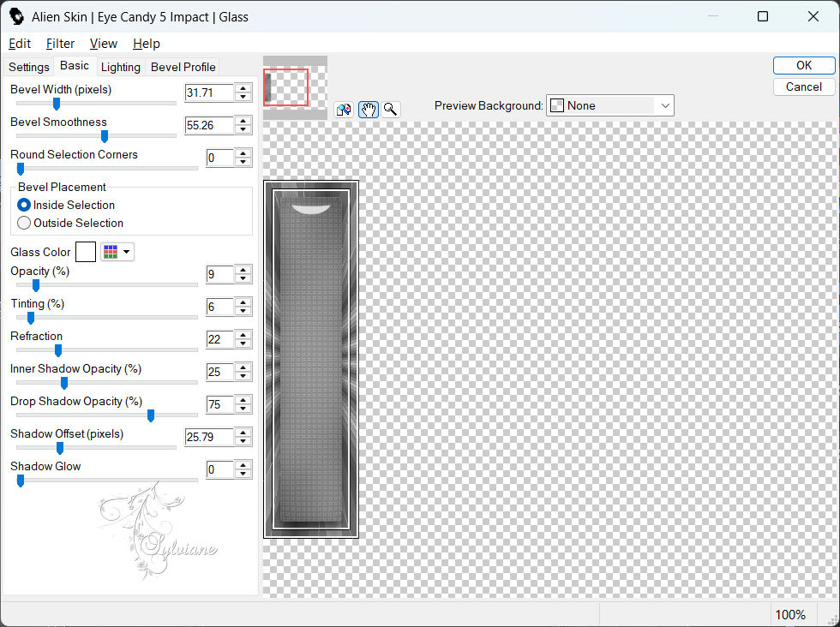Viewport: 840px width, 627px height.
Task: Click the Round Selection Corners slider handle
Action: (21, 170)
